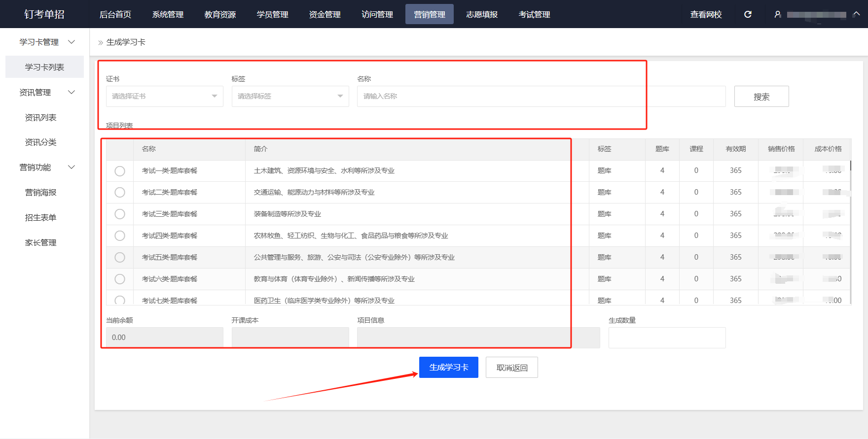Open 营销海报 in the sidebar
Image resolution: width=868 pixels, height=439 pixels.
point(41,193)
